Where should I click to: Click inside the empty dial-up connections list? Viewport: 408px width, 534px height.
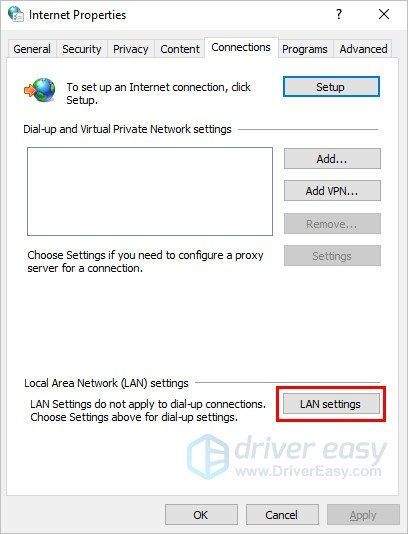(x=150, y=191)
